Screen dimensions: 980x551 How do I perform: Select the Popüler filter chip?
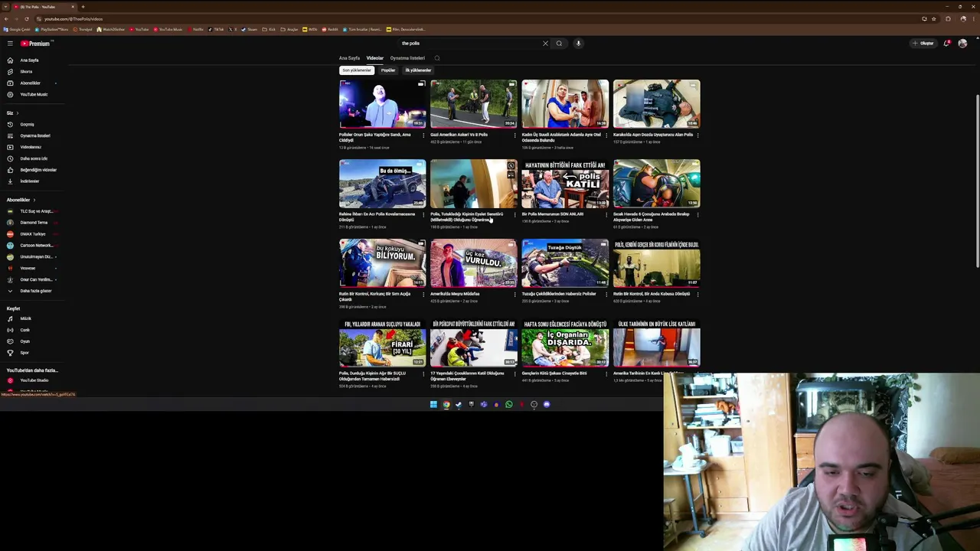pos(388,70)
